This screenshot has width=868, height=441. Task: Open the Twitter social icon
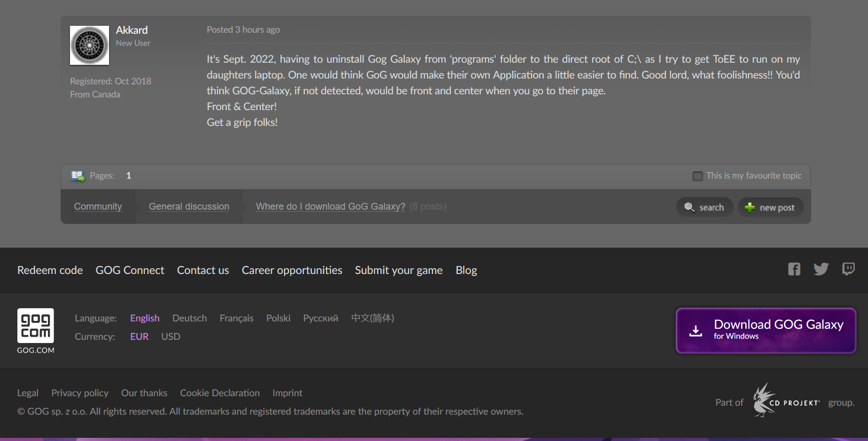821,269
